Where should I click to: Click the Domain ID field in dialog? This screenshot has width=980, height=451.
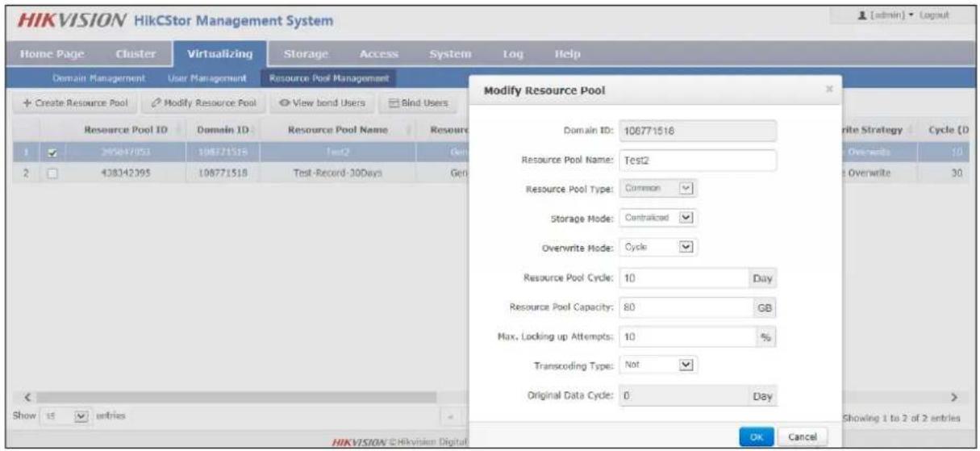[697, 131]
